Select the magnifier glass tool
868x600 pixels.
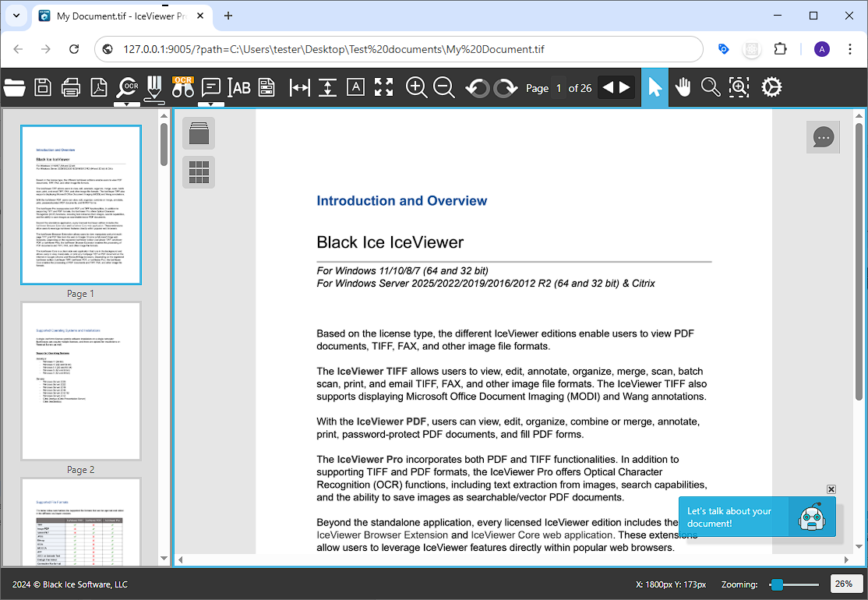[711, 87]
